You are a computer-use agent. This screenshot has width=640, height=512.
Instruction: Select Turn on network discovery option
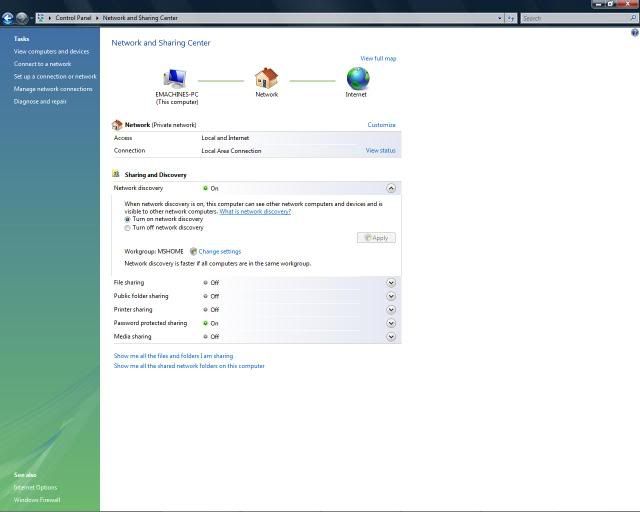click(127, 219)
